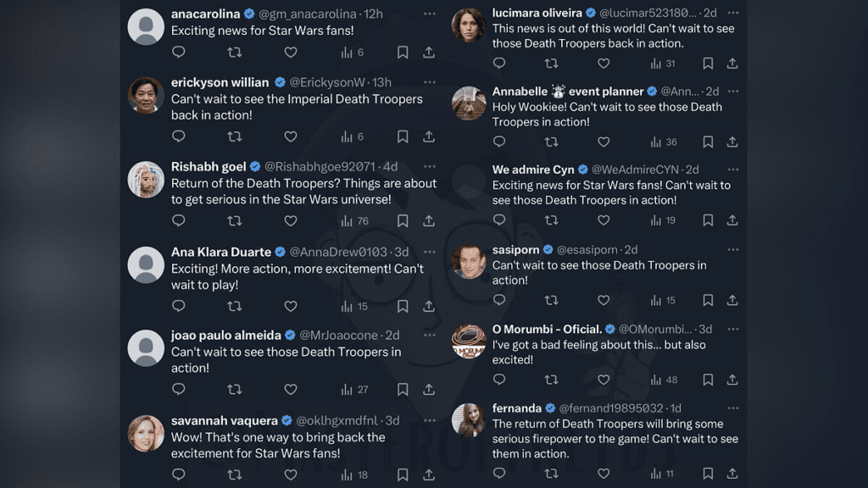The width and height of the screenshot is (868, 488).
Task: Like Rishabh goel's tweet
Action: point(291,221)
